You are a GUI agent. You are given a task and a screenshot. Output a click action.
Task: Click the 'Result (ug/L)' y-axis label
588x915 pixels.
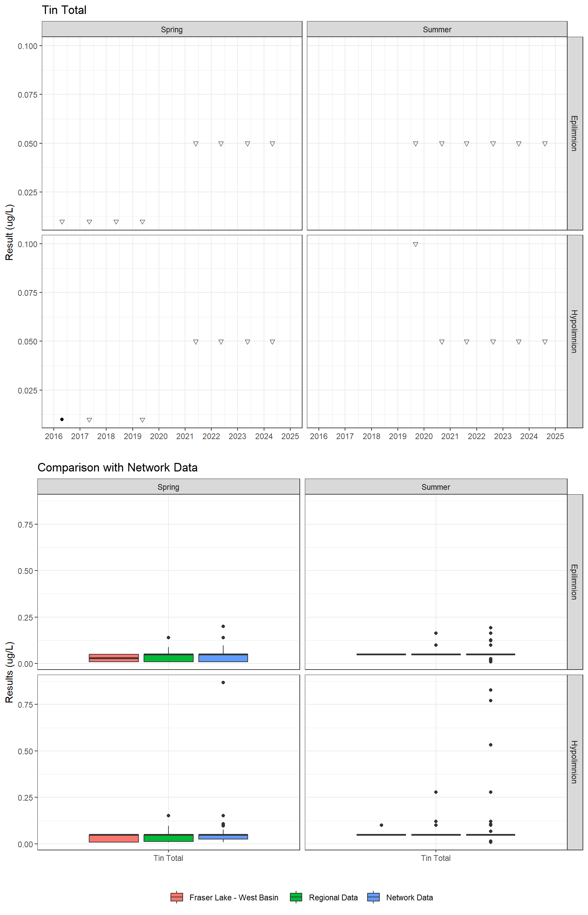[9, 232]
